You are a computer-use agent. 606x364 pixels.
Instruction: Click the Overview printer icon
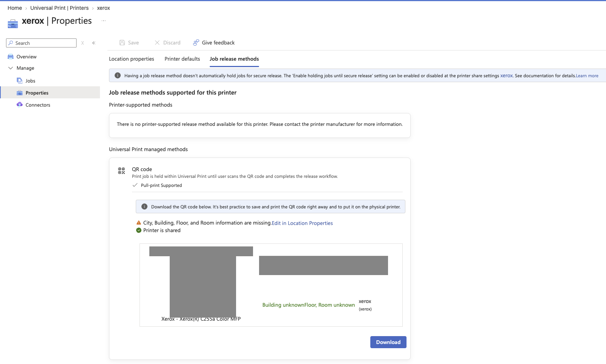pos(11,57)
